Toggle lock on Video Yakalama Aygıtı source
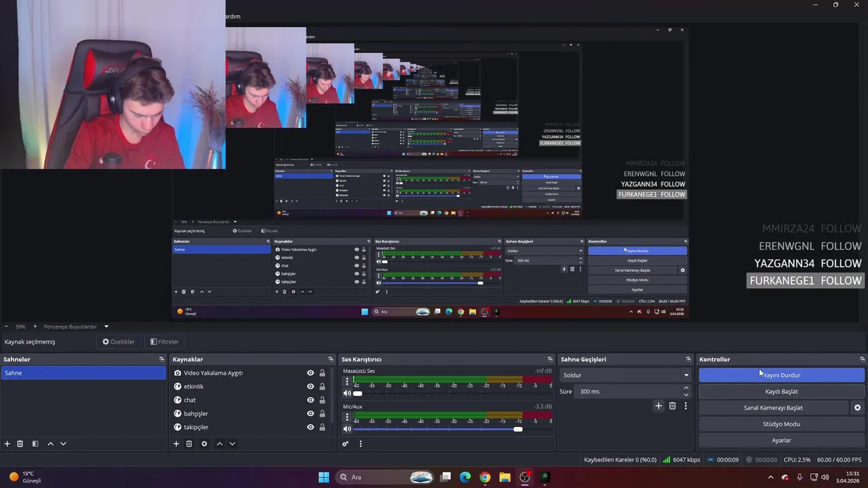The width and height of the screenshot is (868, 488). click(322, 373)
